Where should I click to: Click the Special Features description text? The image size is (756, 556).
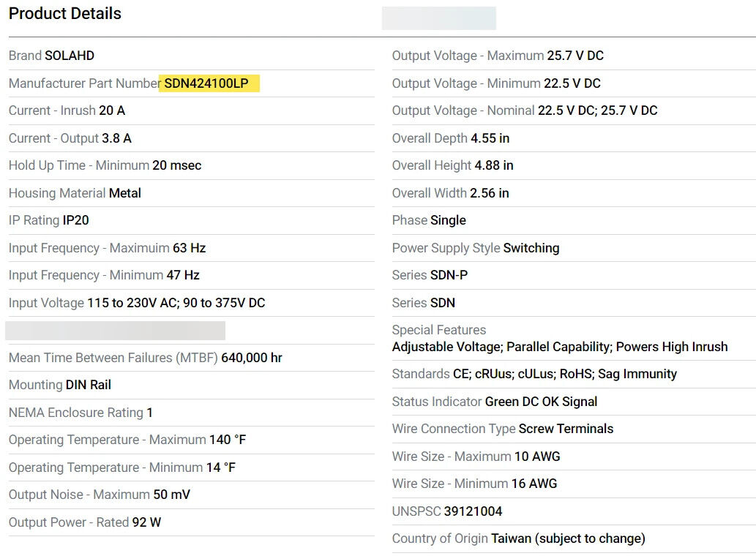pos(560,347)
